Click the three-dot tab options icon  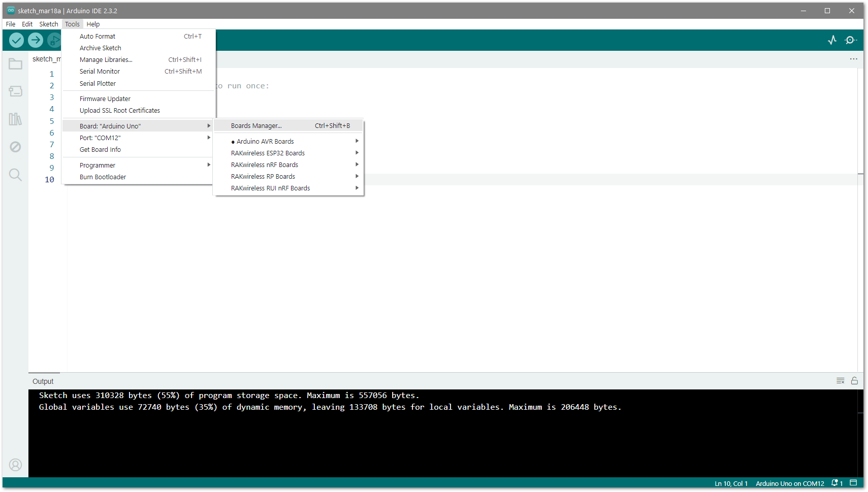pos(853,59)
